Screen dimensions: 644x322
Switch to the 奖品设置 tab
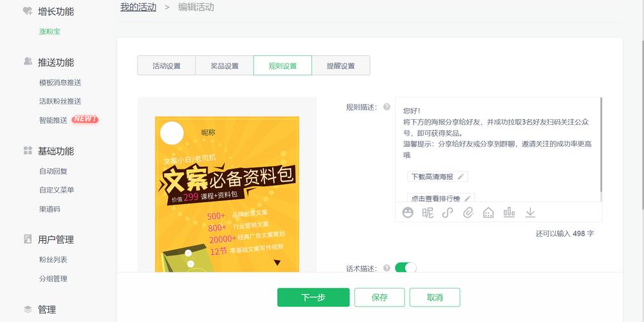pos(225,66)
